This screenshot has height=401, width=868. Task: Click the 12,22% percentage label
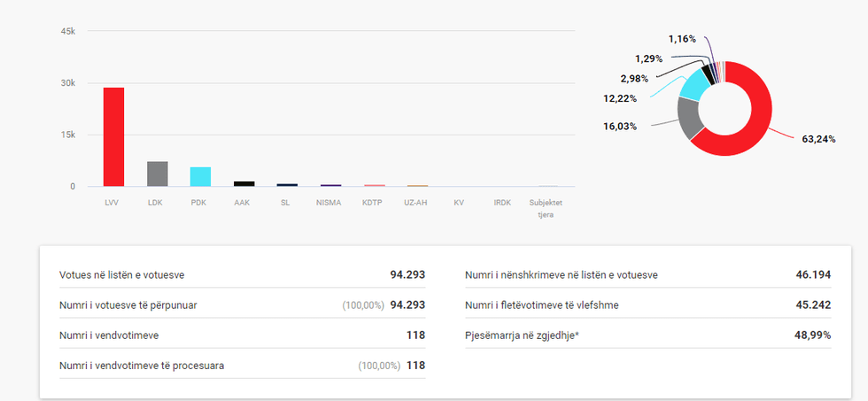(x=622, y=99)
